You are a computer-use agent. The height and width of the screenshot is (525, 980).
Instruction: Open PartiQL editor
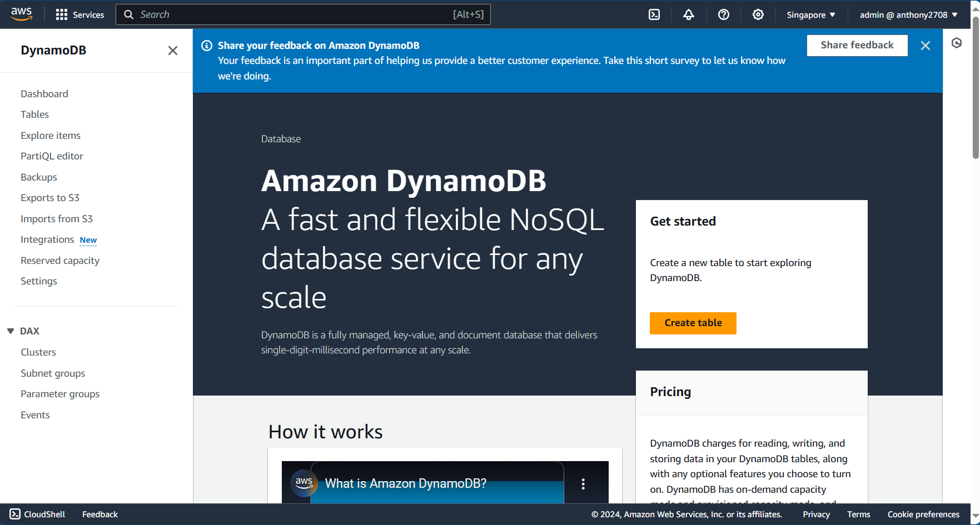coord(52,156)
